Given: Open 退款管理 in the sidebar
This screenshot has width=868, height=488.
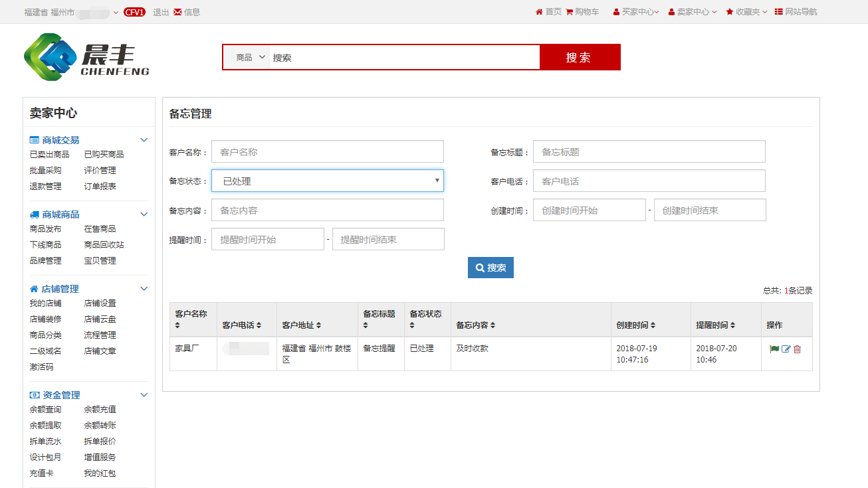Looking at the screenshot, I should [45, 187].
